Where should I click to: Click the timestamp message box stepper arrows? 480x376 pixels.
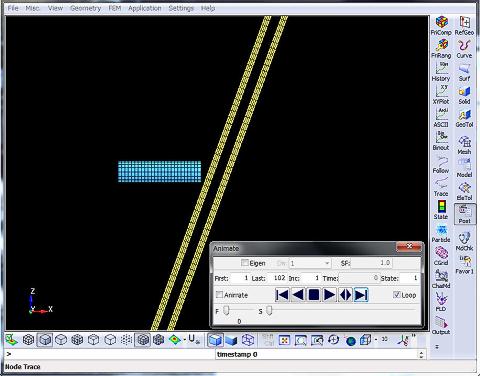(x=421, y=354)
